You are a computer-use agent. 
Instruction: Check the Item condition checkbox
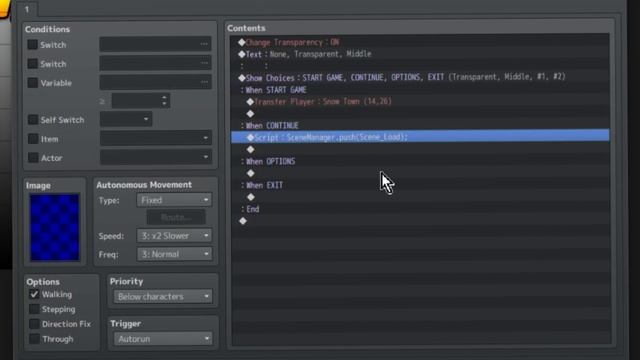coord(33,139)
